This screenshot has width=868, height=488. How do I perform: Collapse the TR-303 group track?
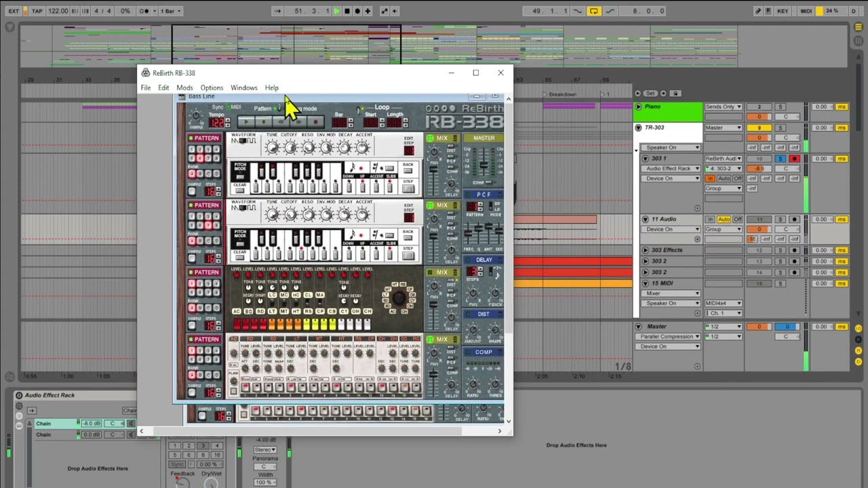coord(638,127)
